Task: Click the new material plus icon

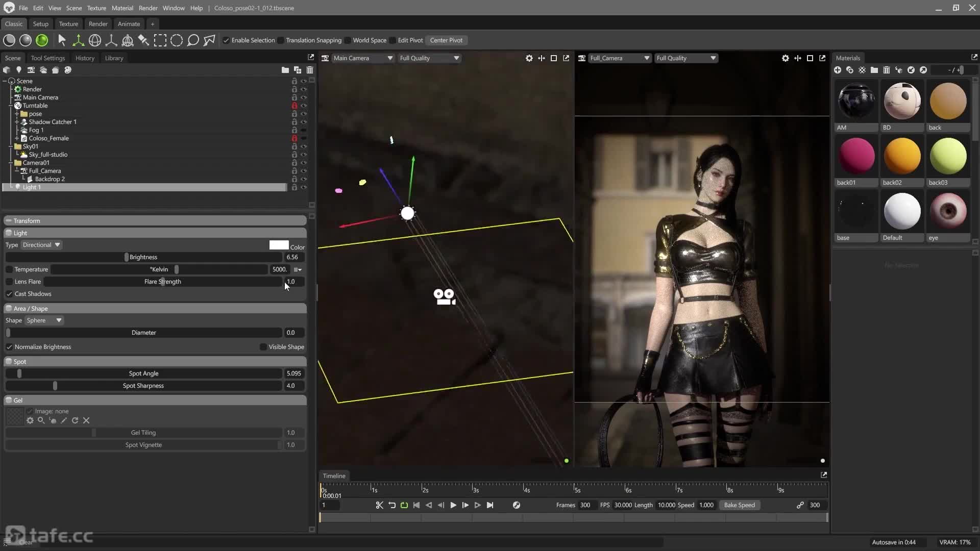Action: pyautogui.click(x=838, y=70)
